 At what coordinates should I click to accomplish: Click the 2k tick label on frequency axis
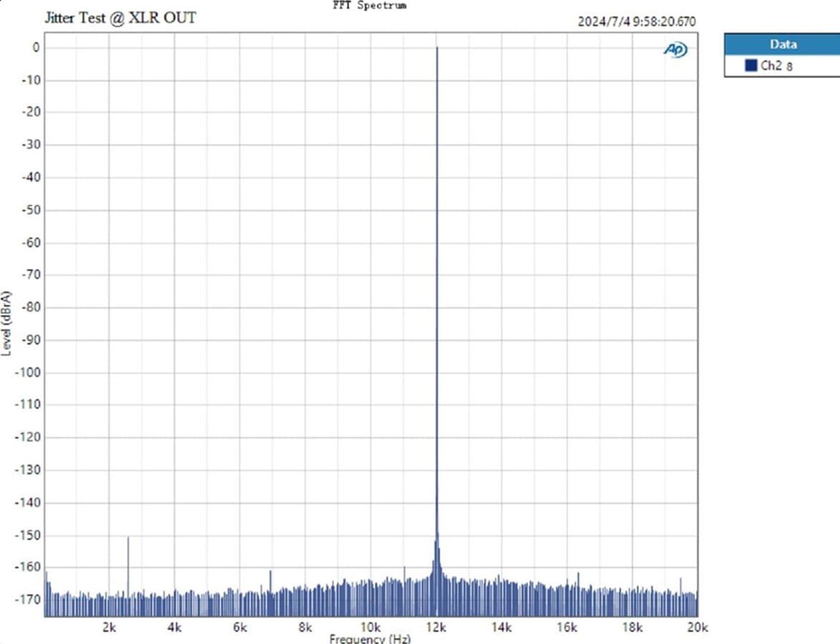click(109, 627)
